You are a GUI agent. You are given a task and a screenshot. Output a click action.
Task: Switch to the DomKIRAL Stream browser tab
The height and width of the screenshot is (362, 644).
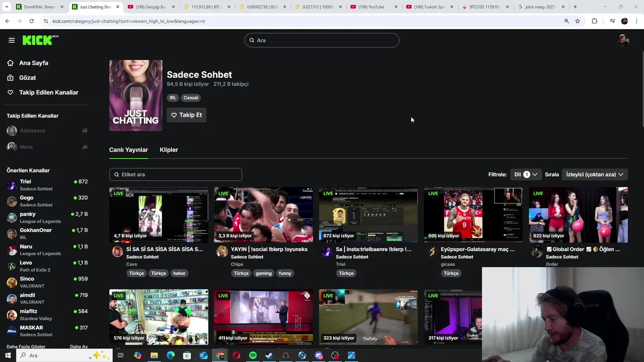(x=39, y=7)
